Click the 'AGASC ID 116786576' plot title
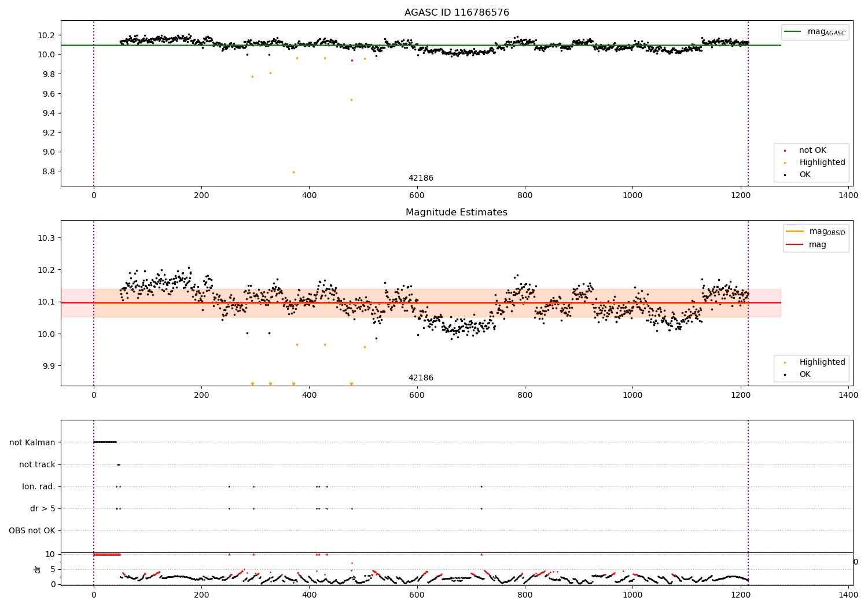 (457, 13)
